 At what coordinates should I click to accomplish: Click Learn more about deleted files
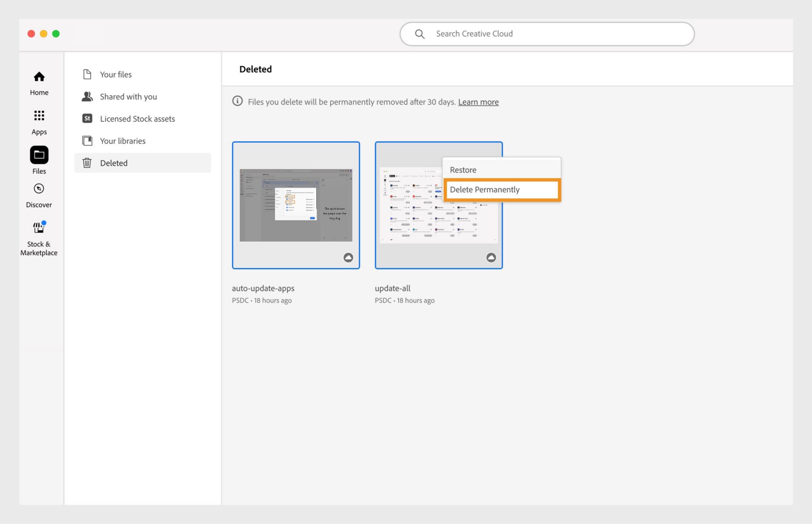(478, 102)
